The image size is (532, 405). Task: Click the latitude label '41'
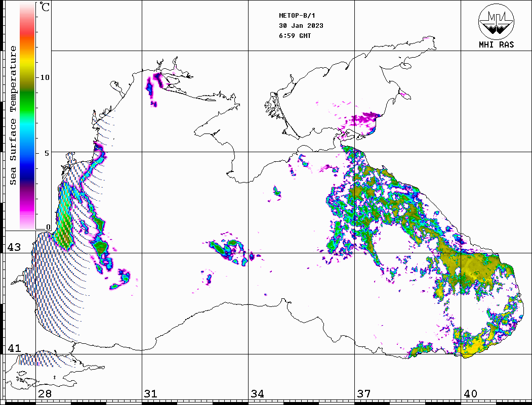(x=14, y=348)
